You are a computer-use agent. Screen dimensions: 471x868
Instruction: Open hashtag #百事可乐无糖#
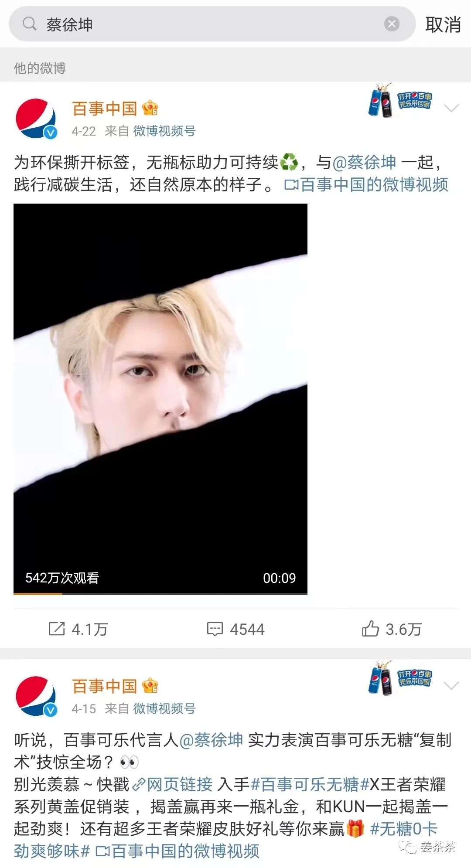[310, 784]
